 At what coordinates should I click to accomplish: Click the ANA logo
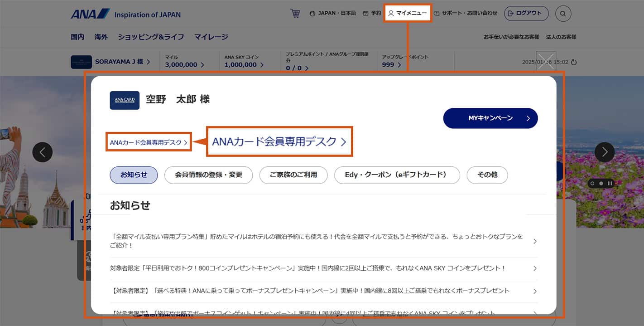[90, 14]
